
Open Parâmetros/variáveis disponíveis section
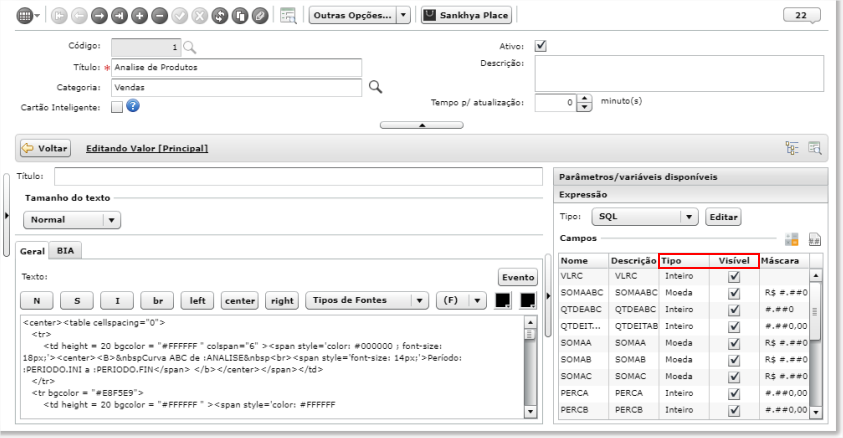click(690, 177)
